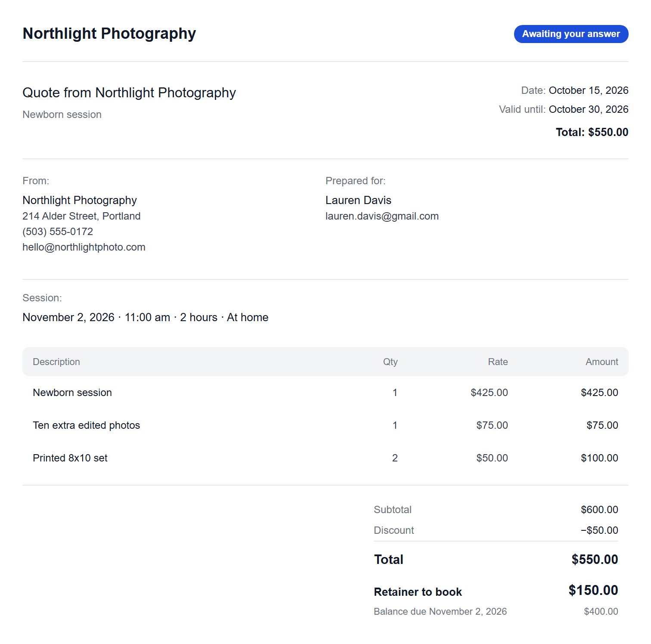Click the quantity 2 for Printed 8x10 set

coord(395,458)
